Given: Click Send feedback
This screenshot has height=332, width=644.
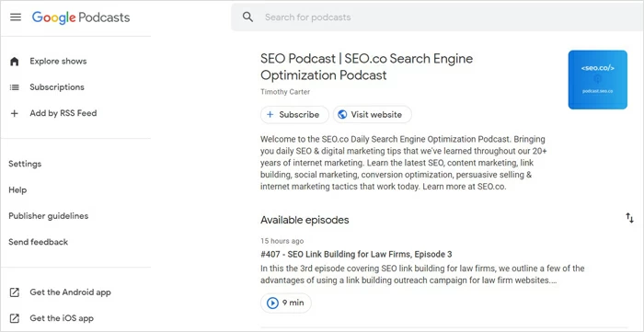Looking at the screenshot, I should [x=39, y=242].
